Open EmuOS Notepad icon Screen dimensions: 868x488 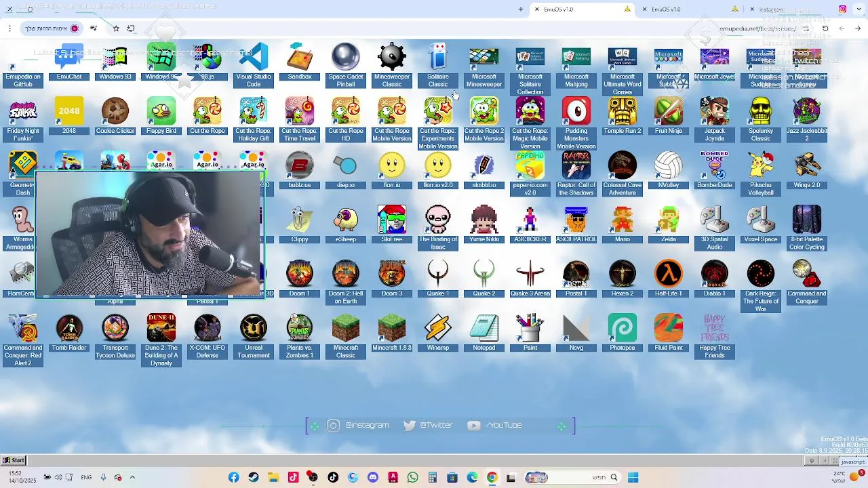point(484,333)
